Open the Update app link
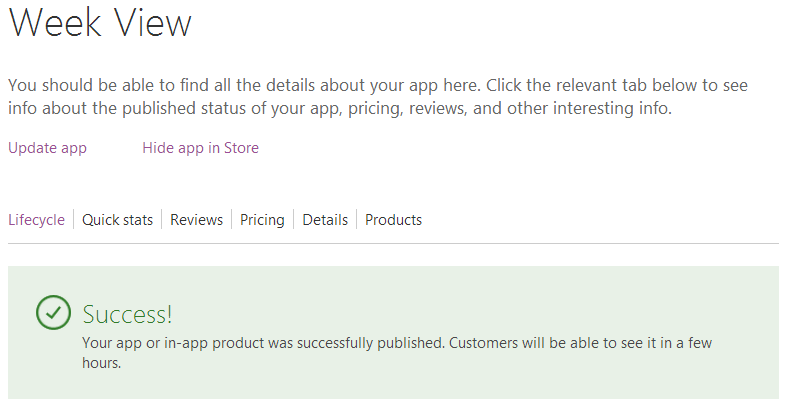The width and height of the screenshot is (787, 409). pyautogui.click(x=47, y=148)
